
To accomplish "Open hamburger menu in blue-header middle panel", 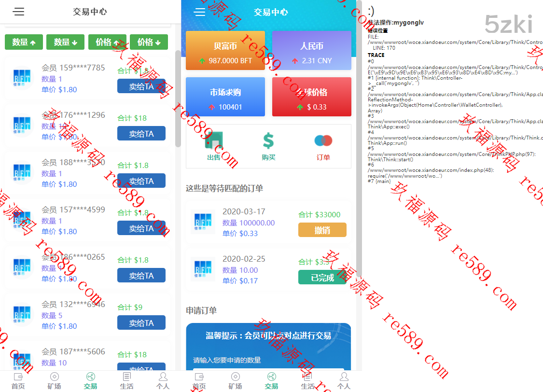I will 199,12.
